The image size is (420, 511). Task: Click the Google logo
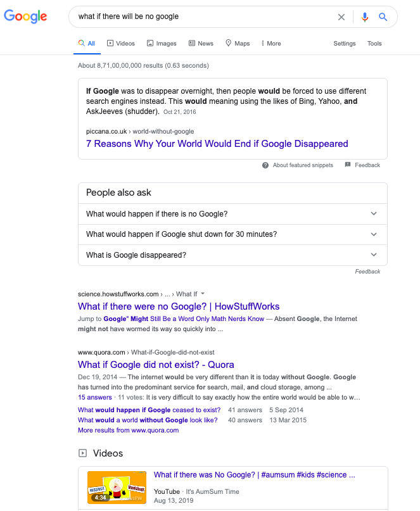tap(25, 16)
